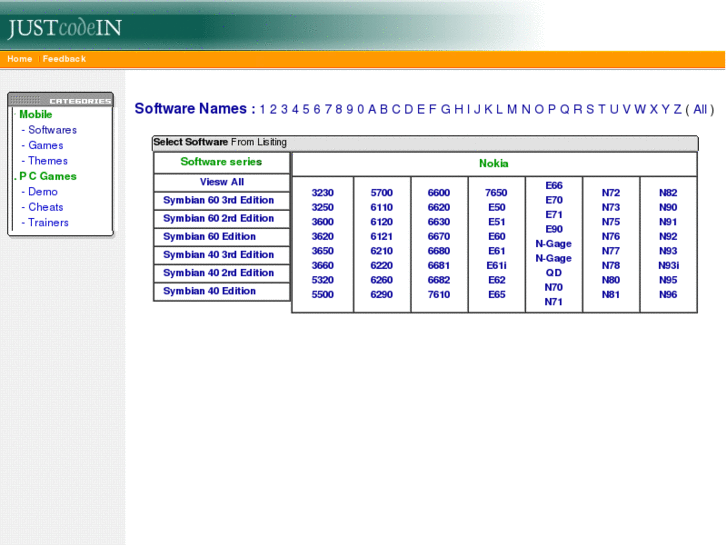Open Nokia 7610 model
727x545 pixels.
click(x=439, y=295)
